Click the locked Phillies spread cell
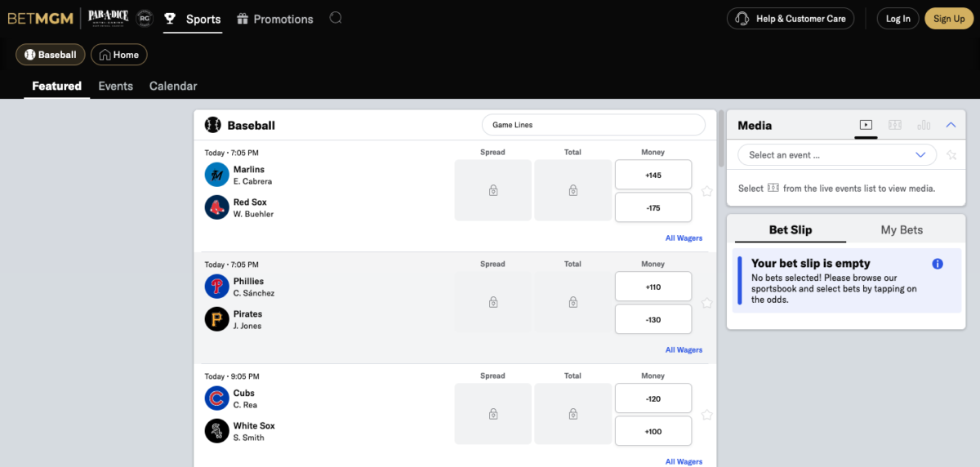980x467 pixels. 493,302
